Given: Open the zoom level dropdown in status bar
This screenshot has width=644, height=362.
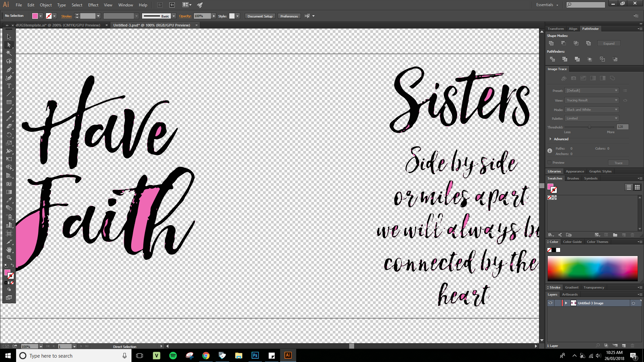Looking at the screenshot, I should click(41, 347).
